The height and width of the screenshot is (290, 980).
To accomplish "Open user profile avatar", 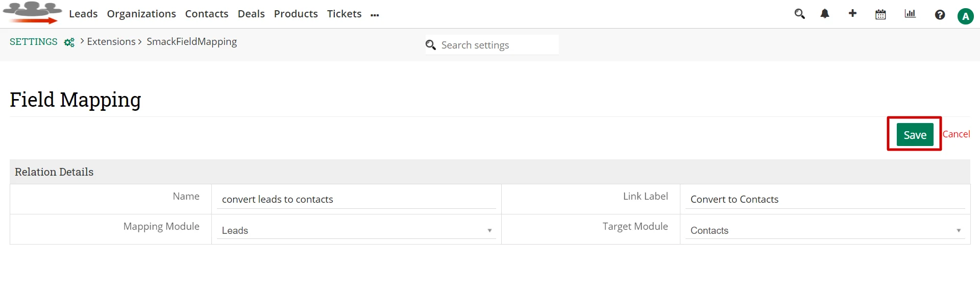I will (965, 16).
